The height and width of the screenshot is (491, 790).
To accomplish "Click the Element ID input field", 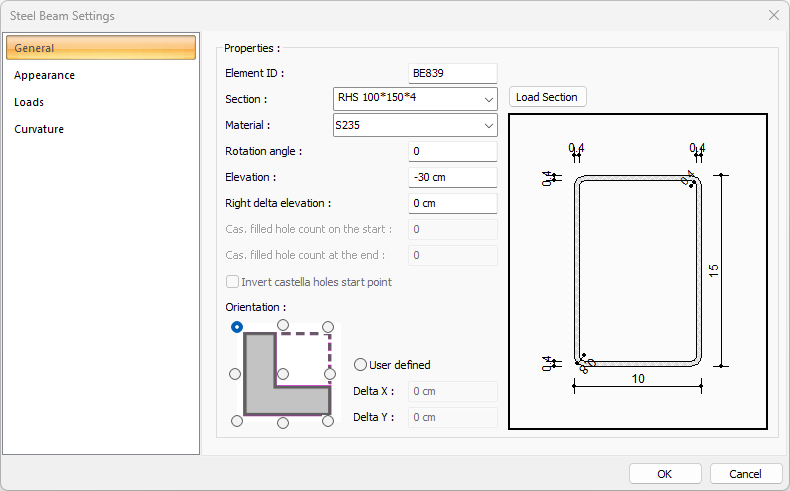I will point(453,73).
